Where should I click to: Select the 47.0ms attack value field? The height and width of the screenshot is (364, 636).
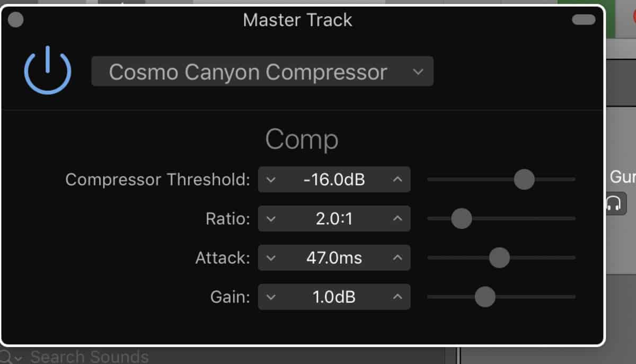[334, 258]
